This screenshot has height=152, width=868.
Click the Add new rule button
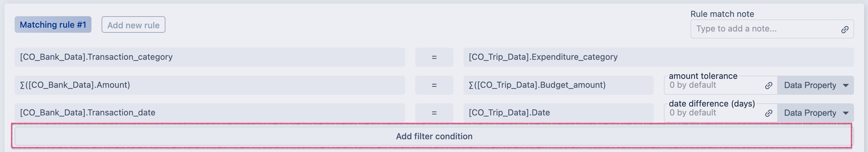(133, 25)
